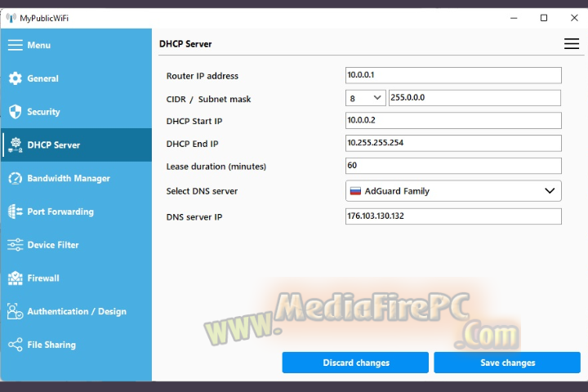
Task: Click the Discard changes button
Action: coord(355,363)
